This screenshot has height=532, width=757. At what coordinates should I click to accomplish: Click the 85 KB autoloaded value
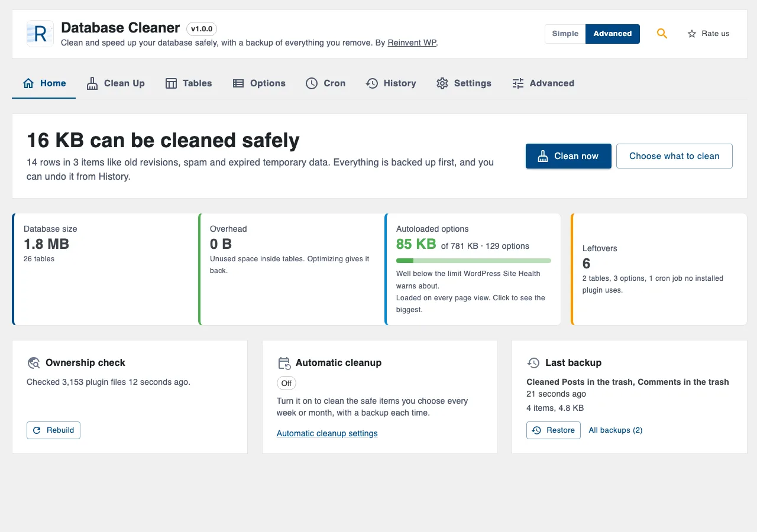tap(416, 244)
